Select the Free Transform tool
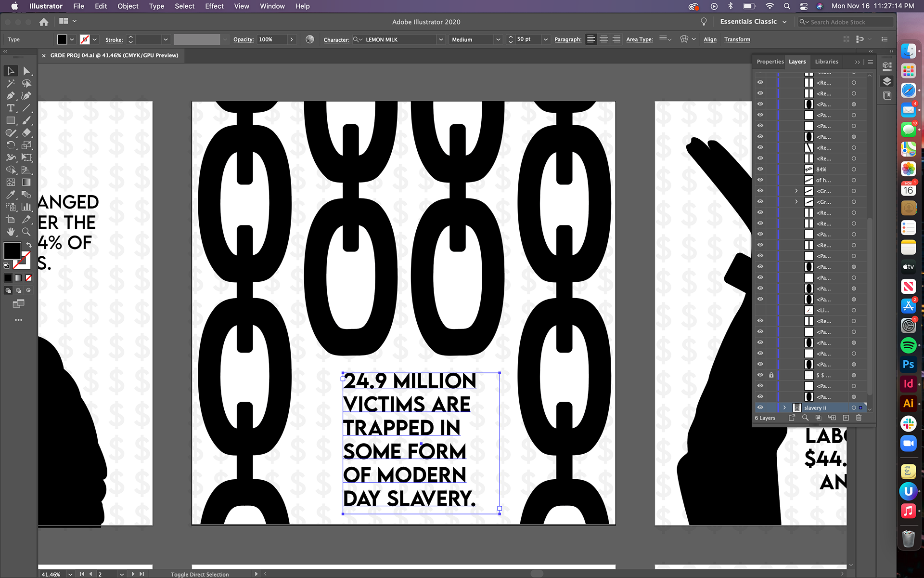The image size is (924, 578). (x=26, y=158)
